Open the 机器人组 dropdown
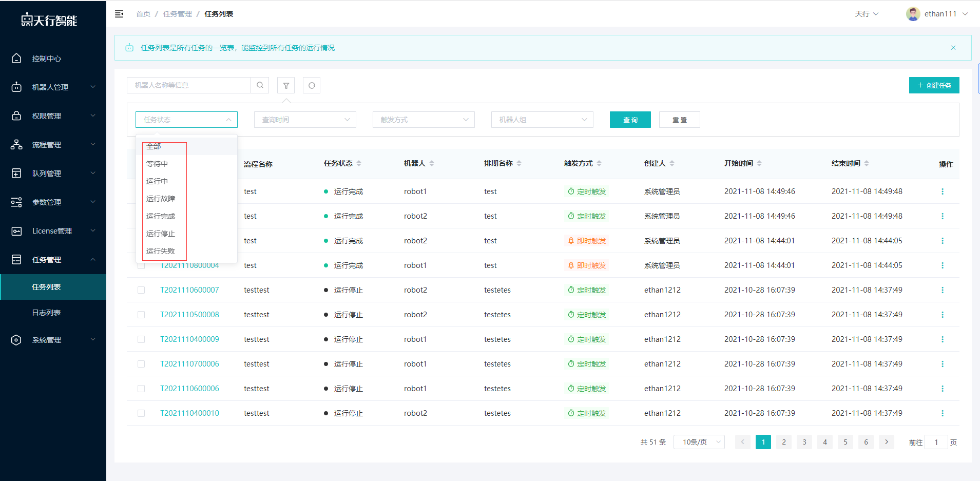The height and width of the screenshot is (481, 980). 542,120
